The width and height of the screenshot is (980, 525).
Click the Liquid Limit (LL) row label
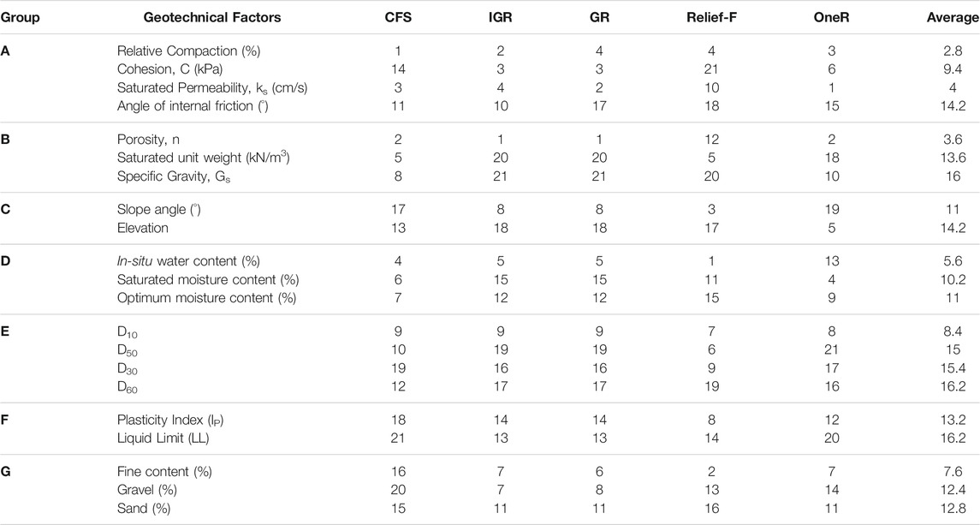coord(163,438)
